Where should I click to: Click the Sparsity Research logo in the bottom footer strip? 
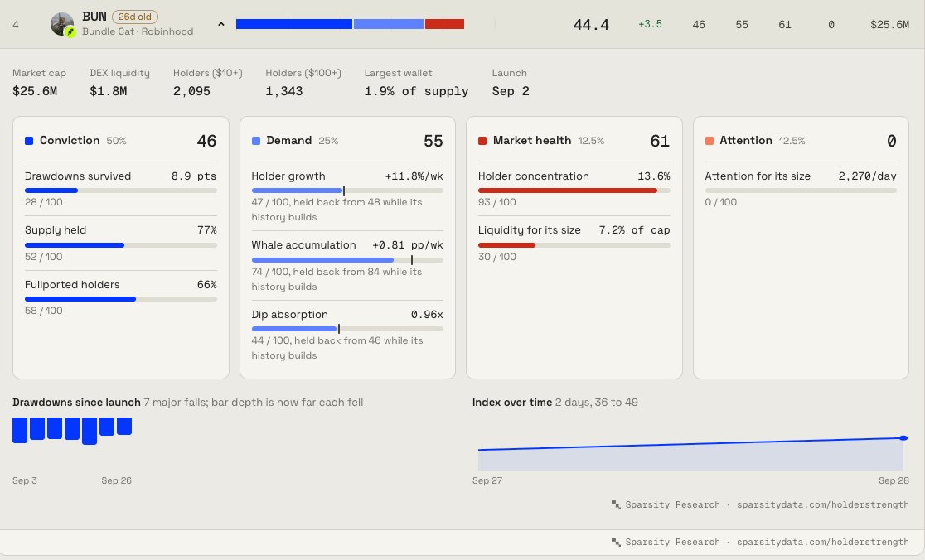(x=616, y=542)
